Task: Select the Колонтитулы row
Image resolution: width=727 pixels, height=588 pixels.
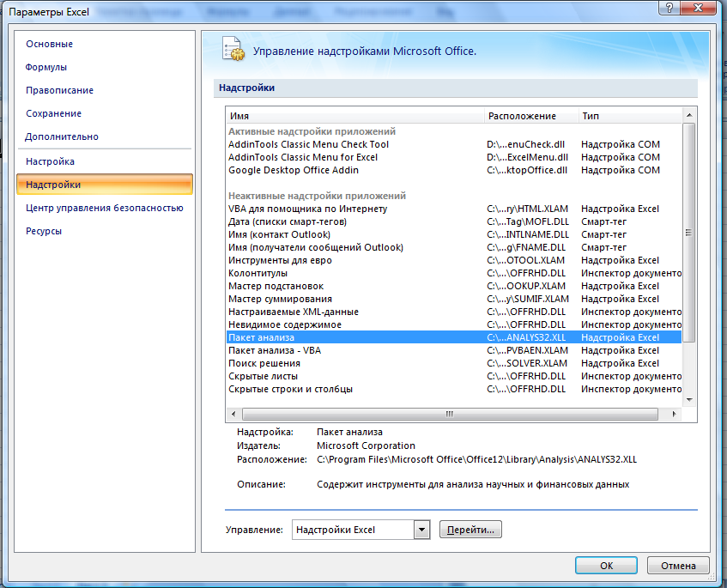Action: tap(454, 273)
